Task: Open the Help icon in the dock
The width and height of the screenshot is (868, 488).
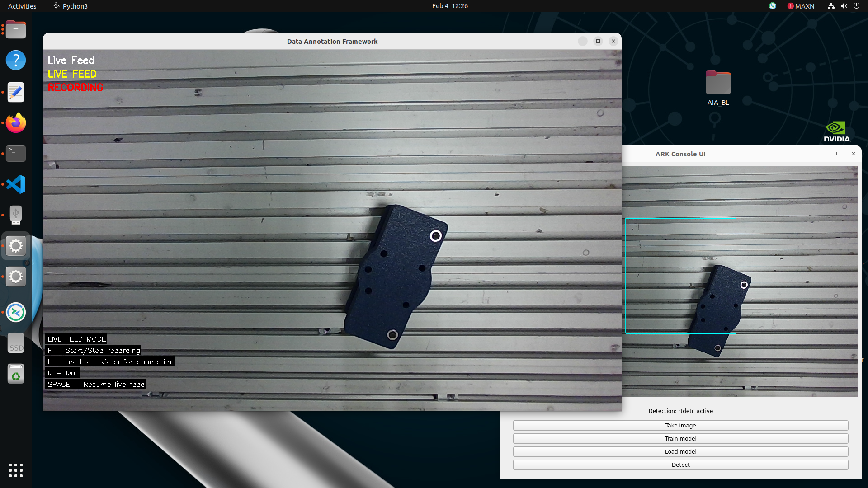Action: click(16, 60)
